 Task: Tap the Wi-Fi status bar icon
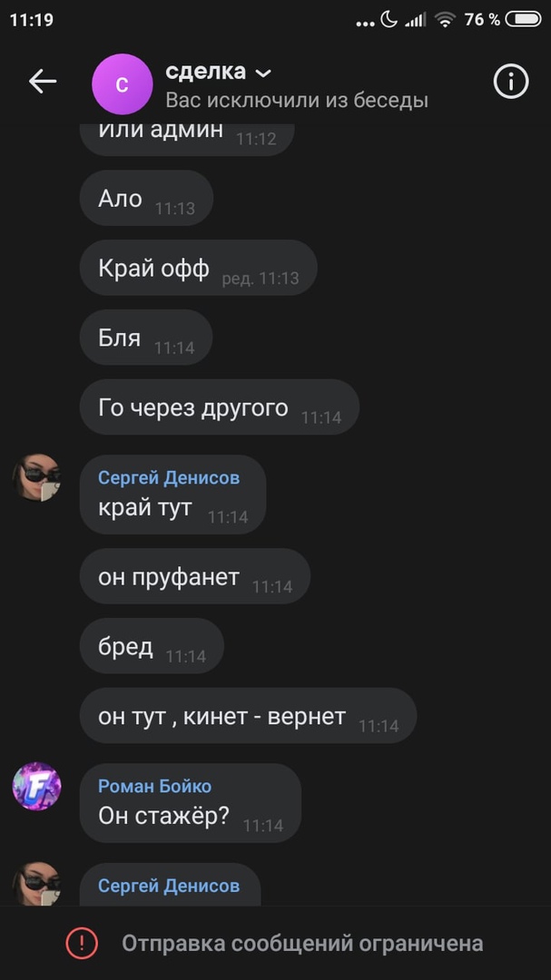(x=446, y=20)
